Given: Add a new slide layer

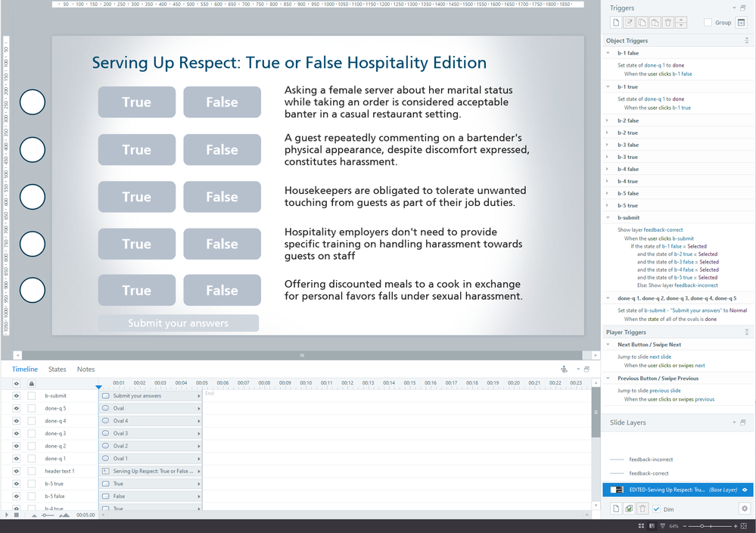Looking at the screenshot, I should coord(616,509).
